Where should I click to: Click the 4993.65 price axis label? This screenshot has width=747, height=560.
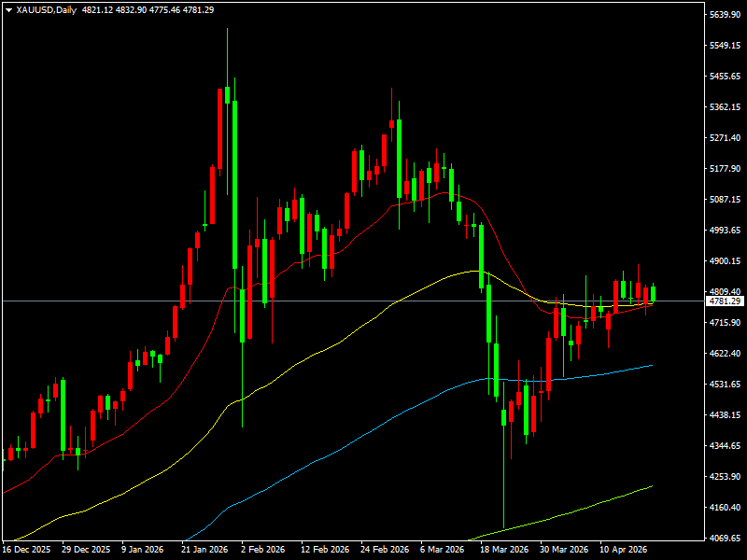click(726, 230)
